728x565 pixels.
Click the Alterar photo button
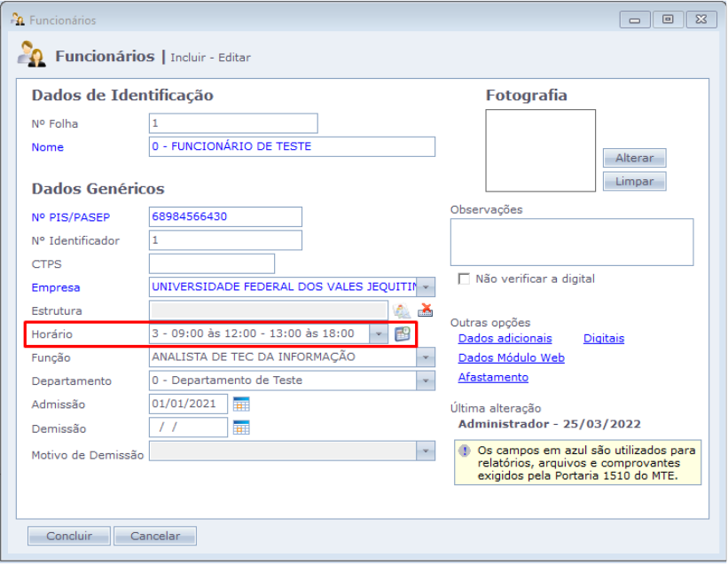pyautogui.click(x=634, y=158)
